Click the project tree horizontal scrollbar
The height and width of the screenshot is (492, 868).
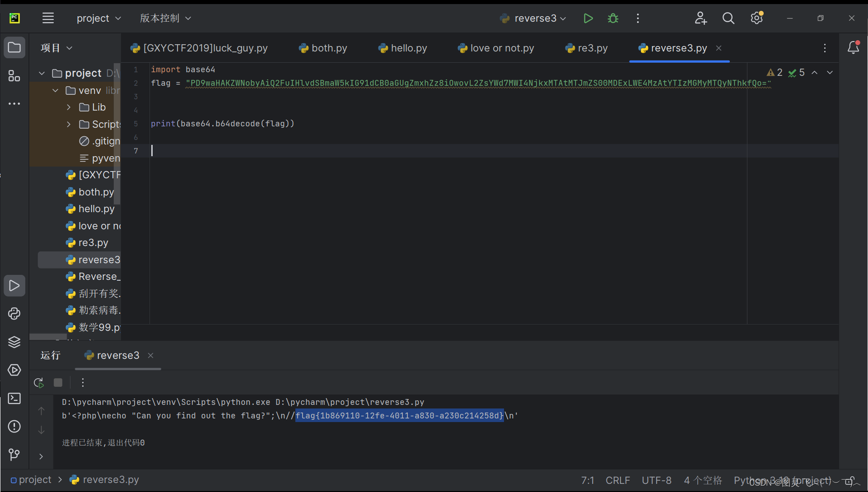pos(48,337)
